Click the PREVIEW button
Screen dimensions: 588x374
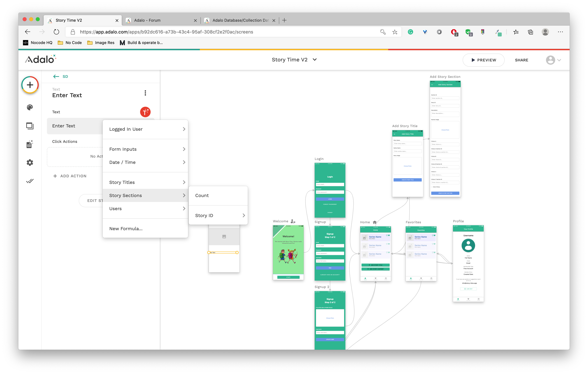tap(483, 60)
